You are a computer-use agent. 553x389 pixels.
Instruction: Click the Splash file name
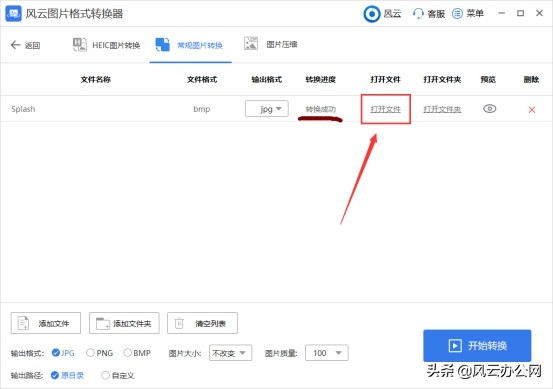click(x=23, y=109)
